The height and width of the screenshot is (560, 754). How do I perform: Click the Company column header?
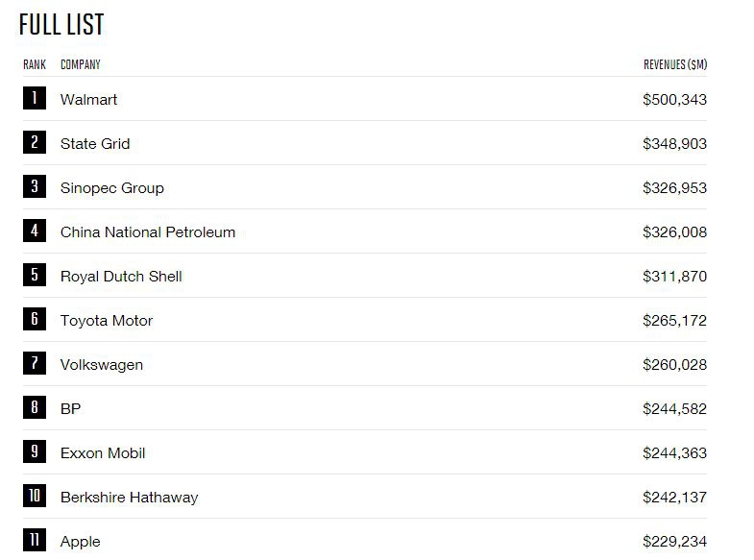pyautogui.click(x=80, y=65)
